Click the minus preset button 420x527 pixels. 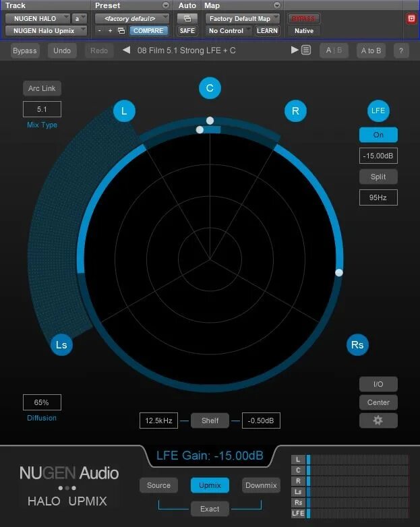[100, 31]
